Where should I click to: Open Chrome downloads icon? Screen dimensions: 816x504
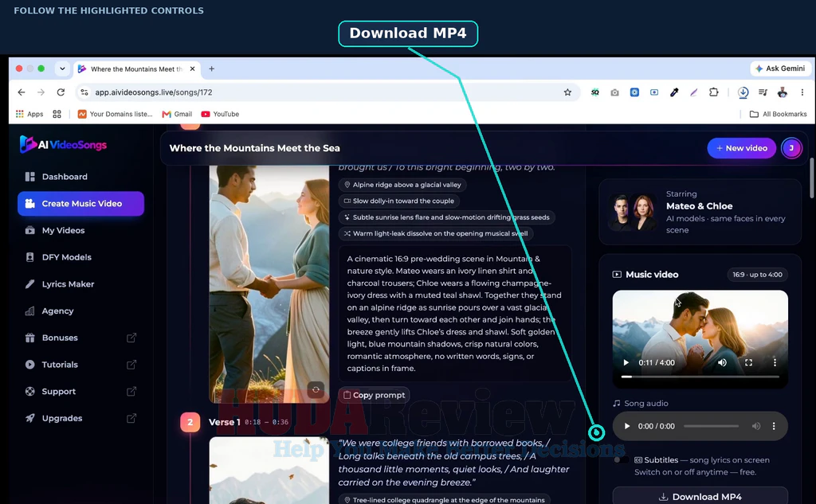743,92
